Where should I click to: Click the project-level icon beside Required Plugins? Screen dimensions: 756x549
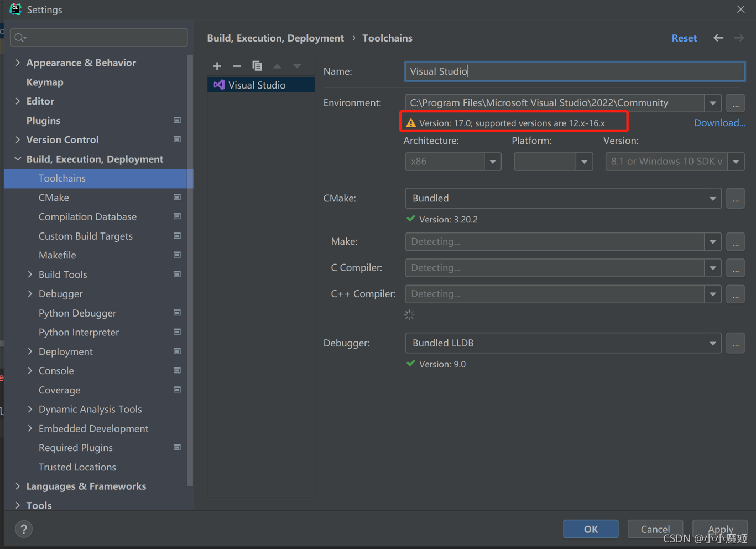point(177,447)
